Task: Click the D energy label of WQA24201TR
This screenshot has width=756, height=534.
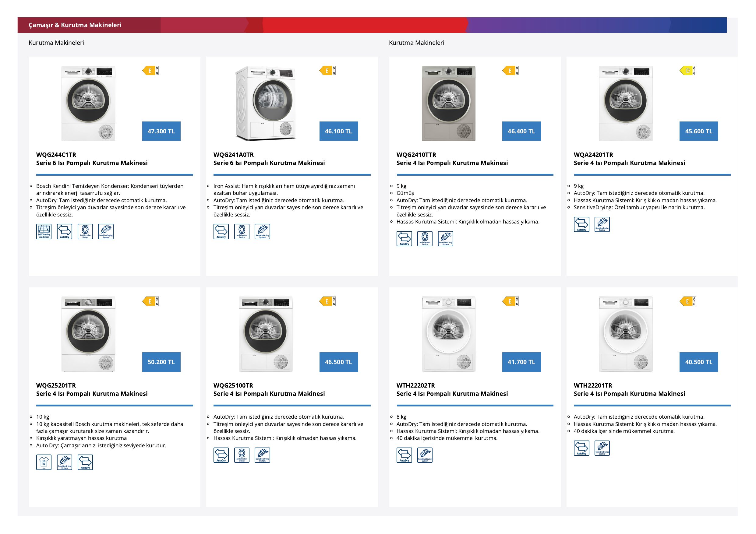Action: pos(688,70)
